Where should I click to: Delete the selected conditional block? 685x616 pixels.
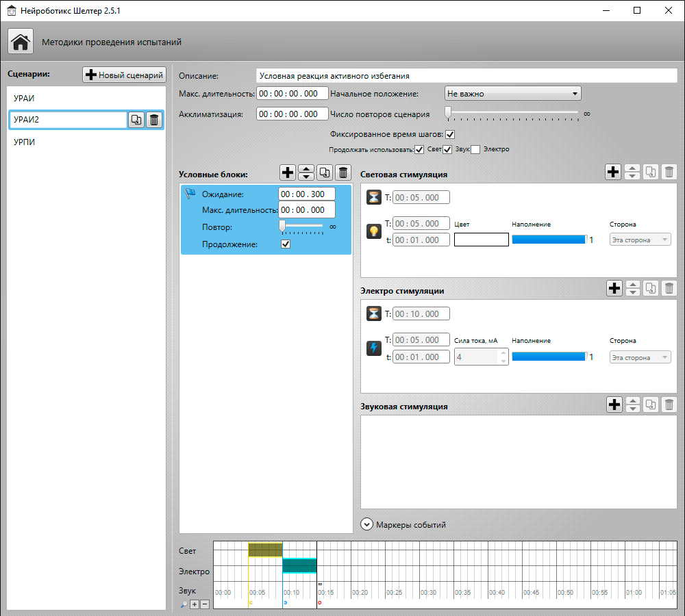point(343,172)
